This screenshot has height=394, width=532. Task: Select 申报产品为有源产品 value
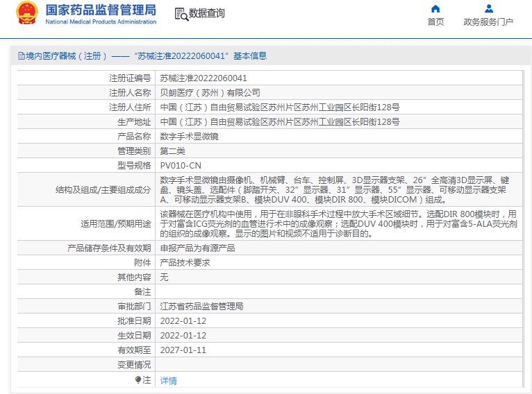pyautogui.click(x=197, y=248)
